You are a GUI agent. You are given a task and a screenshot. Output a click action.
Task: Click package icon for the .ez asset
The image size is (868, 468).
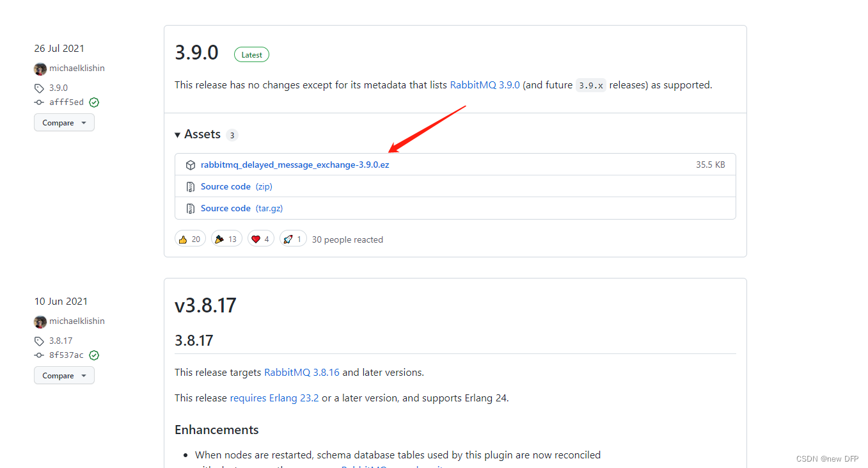tap(190, 165)
